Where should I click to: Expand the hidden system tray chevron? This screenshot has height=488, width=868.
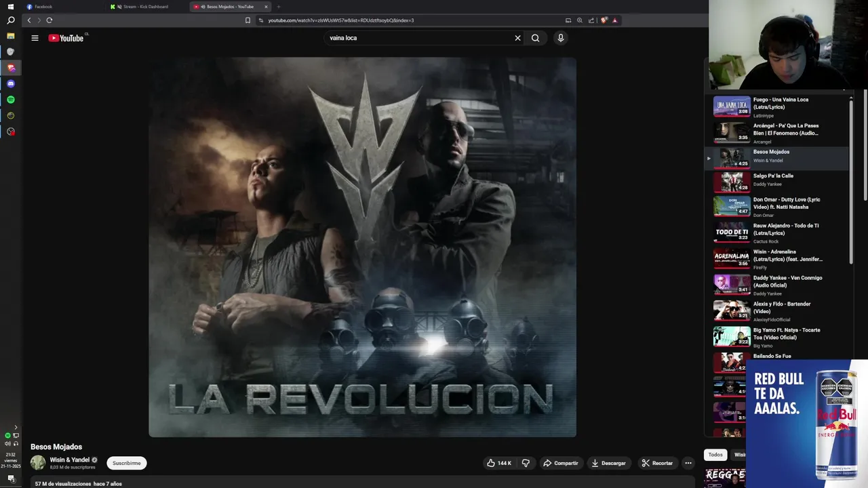pyautogui.click(x=16, y=428)
